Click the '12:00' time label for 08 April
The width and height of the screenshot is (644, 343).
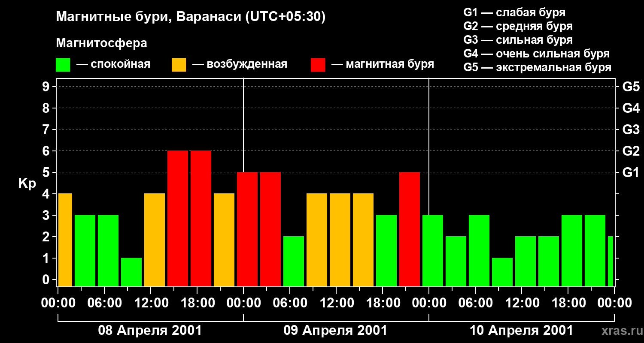151,303
